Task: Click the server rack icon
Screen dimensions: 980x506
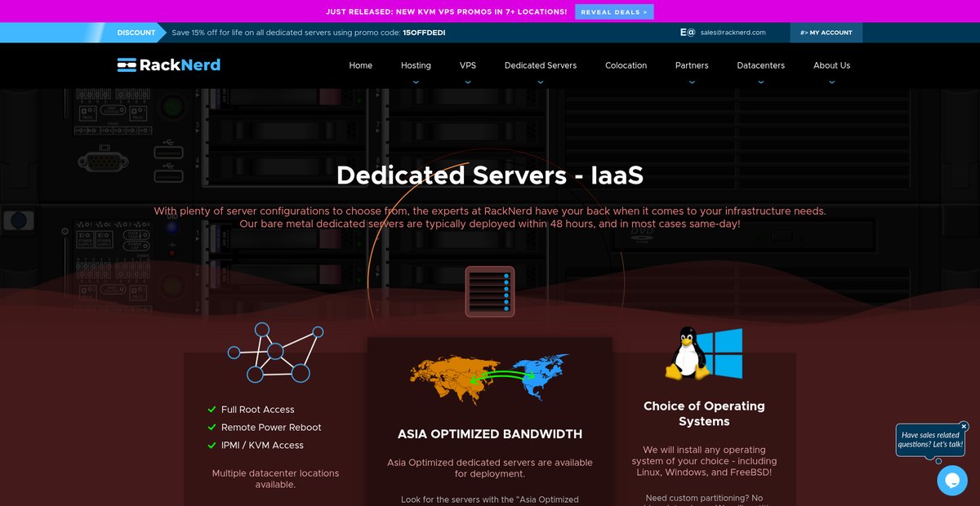Action: click(x=490, y=291)
